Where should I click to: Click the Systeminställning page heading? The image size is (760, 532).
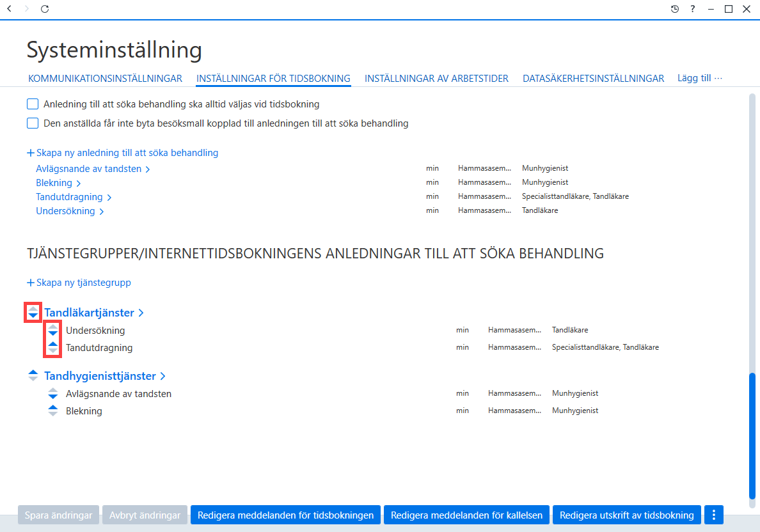point(115,50)
